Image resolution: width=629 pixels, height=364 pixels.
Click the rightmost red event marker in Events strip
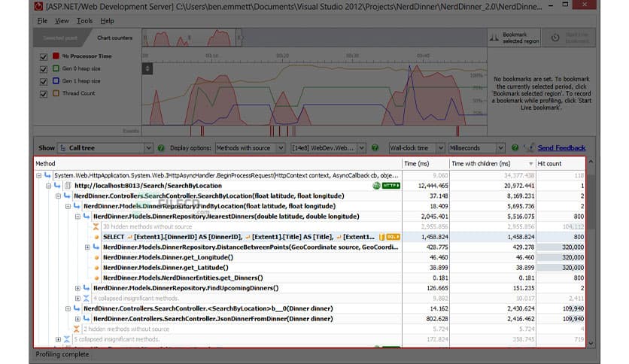click(457, 131)
